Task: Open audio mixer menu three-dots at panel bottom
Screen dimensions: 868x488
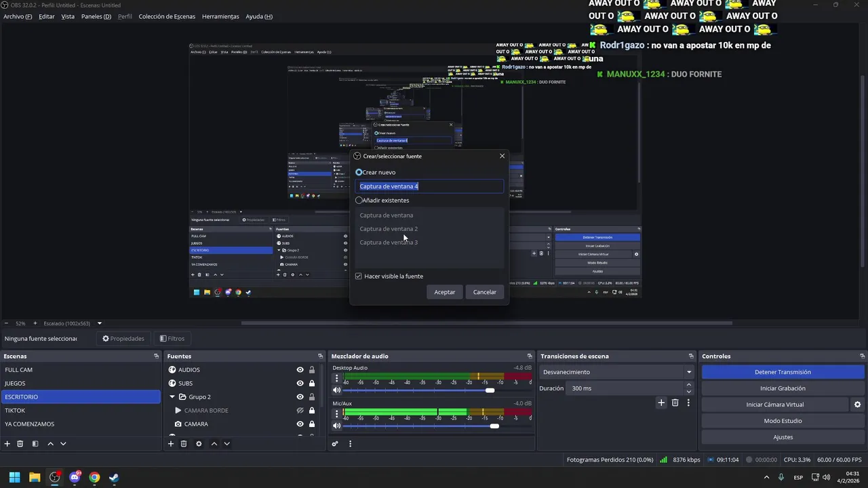Action: (x=350, y=444)
